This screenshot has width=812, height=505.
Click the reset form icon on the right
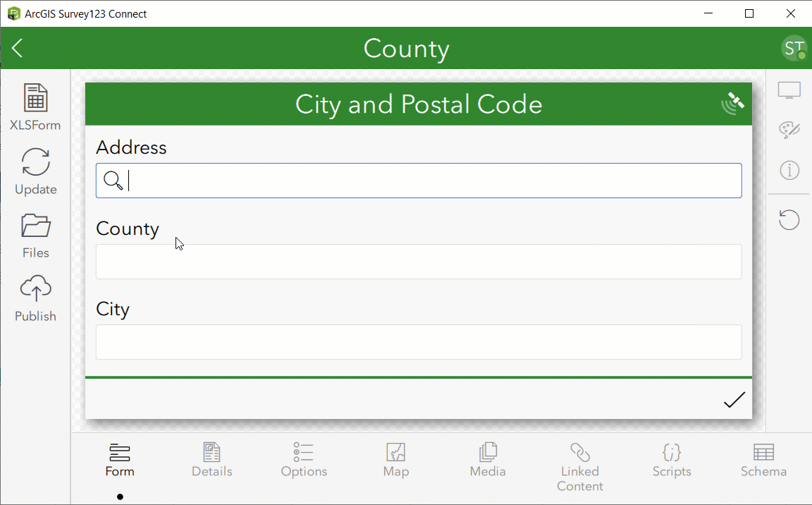(789, 219)
